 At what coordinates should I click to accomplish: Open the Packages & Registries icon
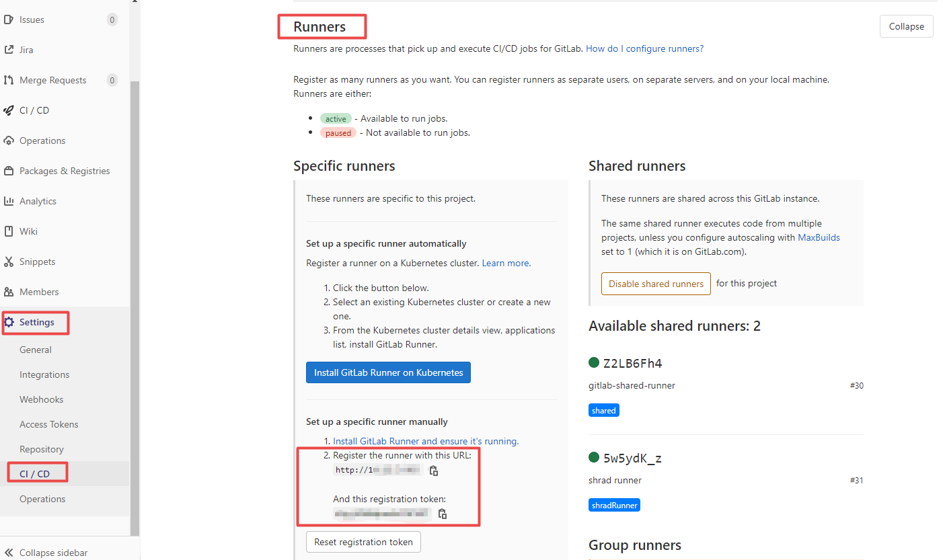(9, 171)
